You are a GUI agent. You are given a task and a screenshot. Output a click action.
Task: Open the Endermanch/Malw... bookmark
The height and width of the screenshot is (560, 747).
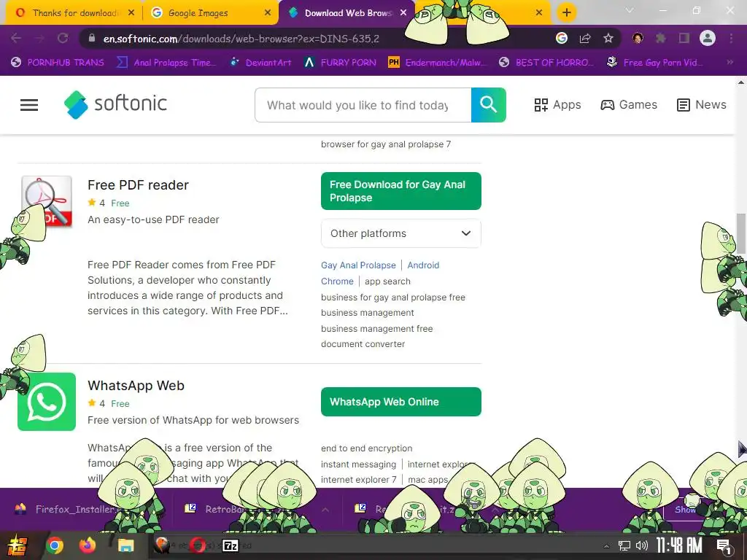click(x=438, y=63)
